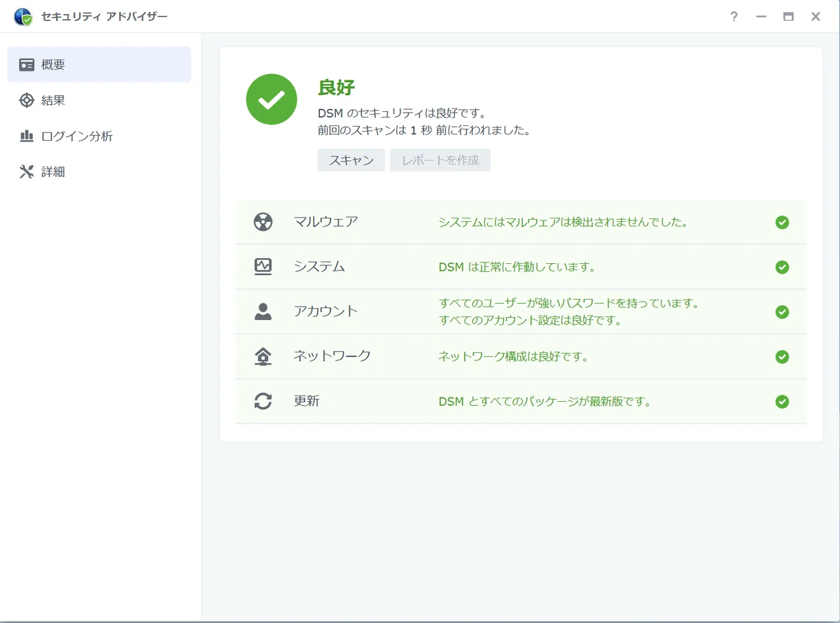Click text システムにはマルウェアは検出されませんでした
Image resolution: width=840 pixels, height=623 pixels.
tap(563, 223)
